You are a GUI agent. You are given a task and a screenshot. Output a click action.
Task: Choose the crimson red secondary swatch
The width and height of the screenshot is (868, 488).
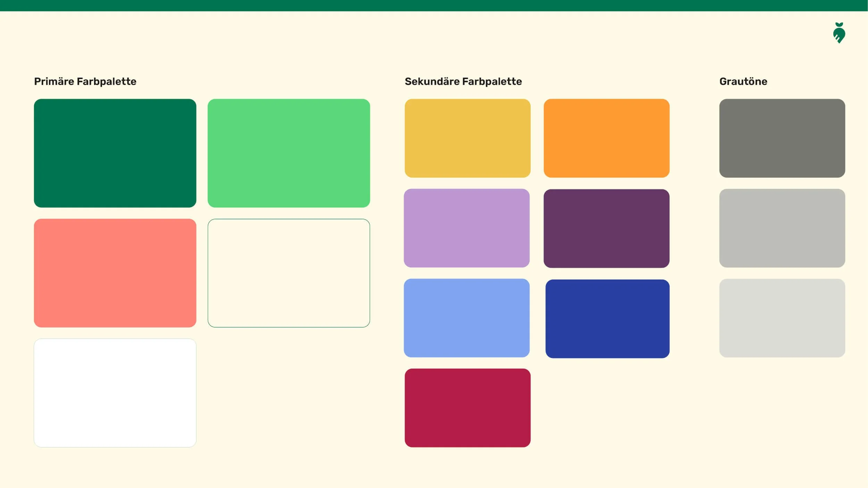(x=467, y=408)
